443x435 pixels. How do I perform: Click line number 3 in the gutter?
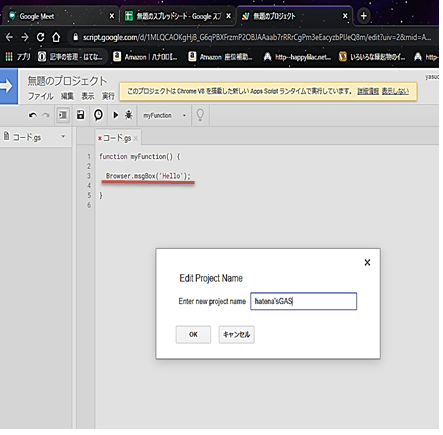coord(89,176)
